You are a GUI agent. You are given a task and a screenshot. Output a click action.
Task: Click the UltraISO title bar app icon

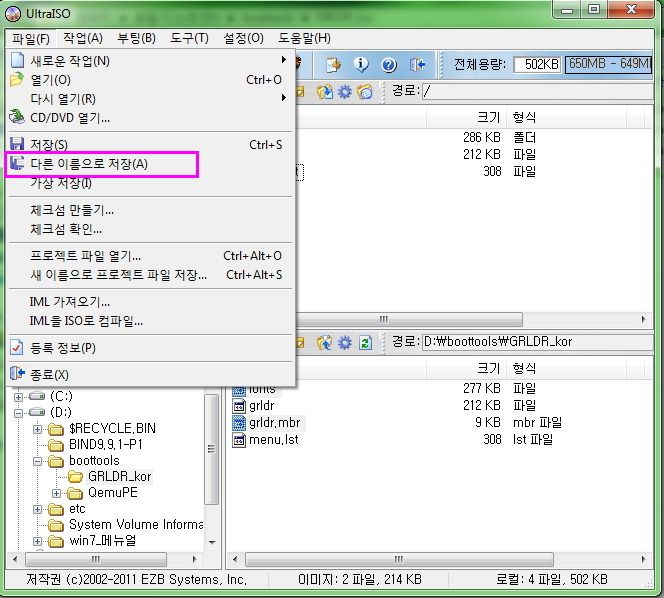click(13, 14)
